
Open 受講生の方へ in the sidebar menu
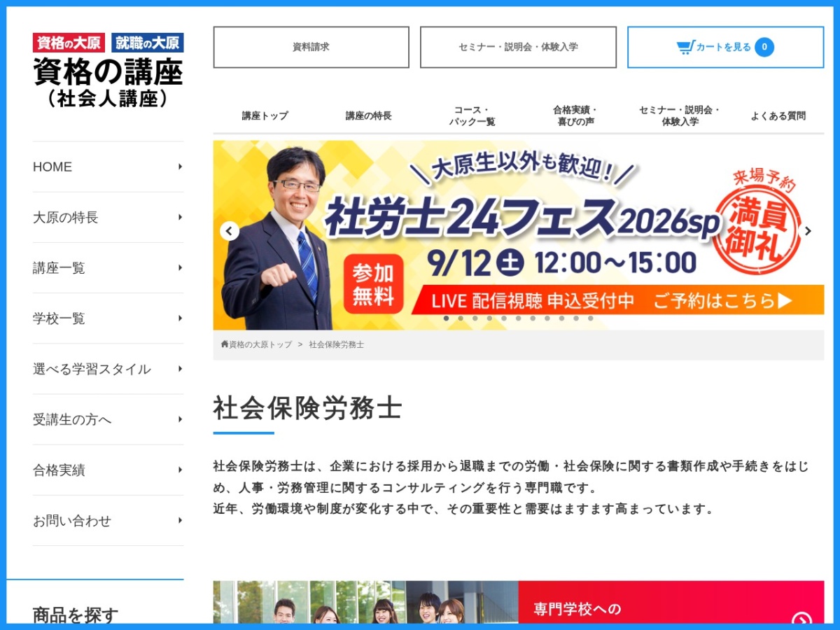coord(108,419)
